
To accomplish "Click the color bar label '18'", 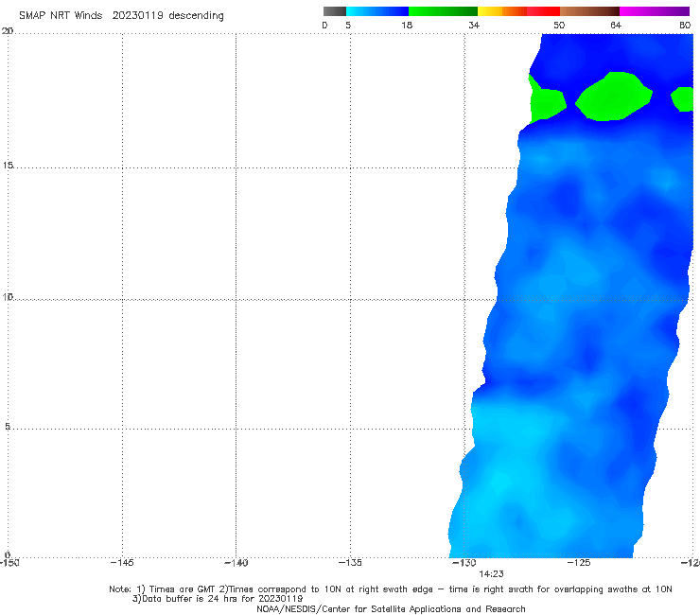I will coord(407,26).
